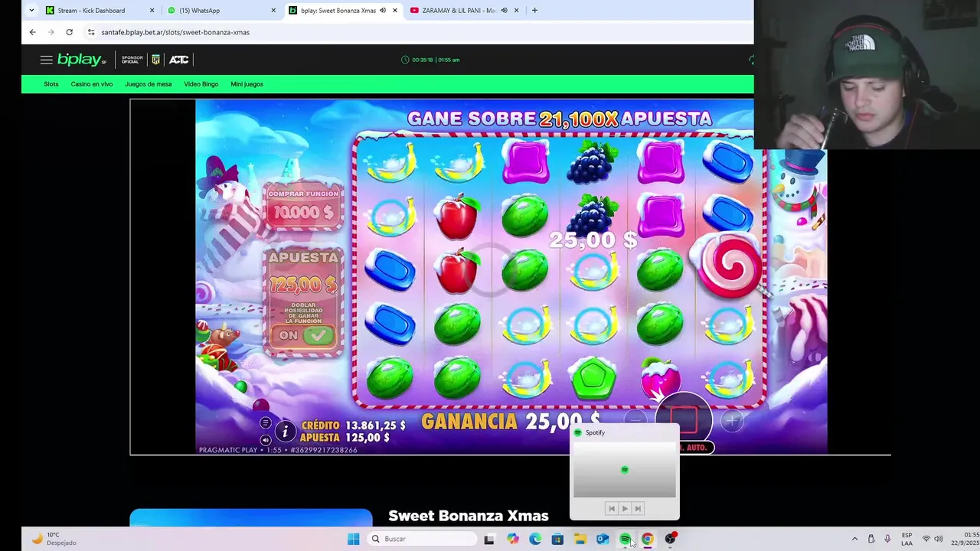Click the autoplay 'AUTO.' button
Image resolution: width=980 pixels, height=551 pixels.
pos(695,447)
